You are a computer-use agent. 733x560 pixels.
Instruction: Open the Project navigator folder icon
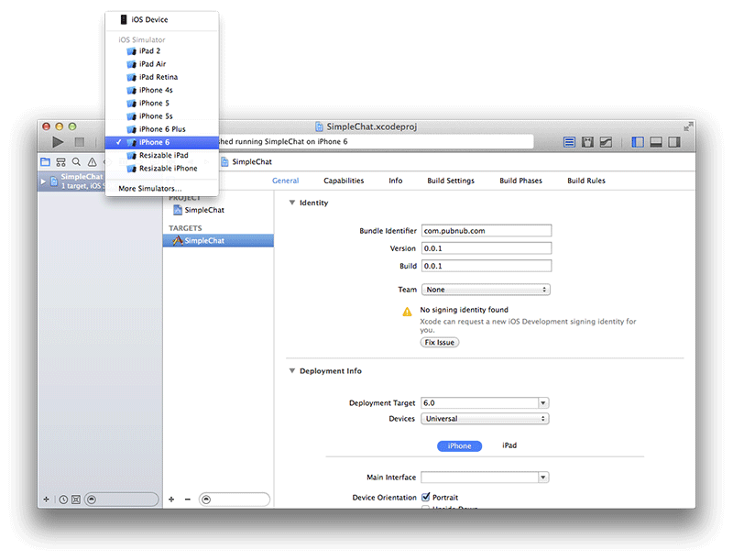click(x=46, y=161)
